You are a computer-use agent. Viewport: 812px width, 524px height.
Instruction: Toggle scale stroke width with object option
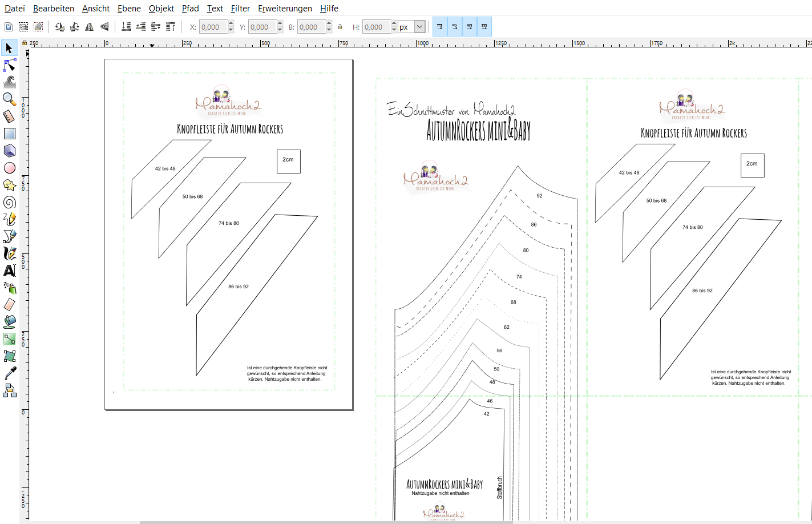[439, 27]
